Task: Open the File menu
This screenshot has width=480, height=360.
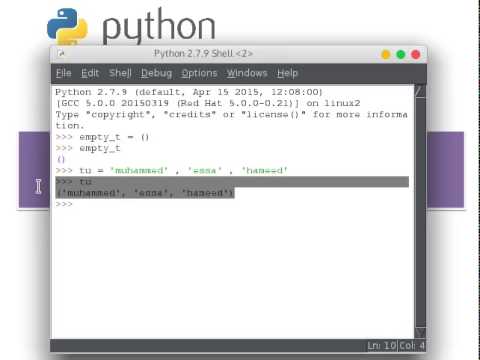Action: point(64,73)
